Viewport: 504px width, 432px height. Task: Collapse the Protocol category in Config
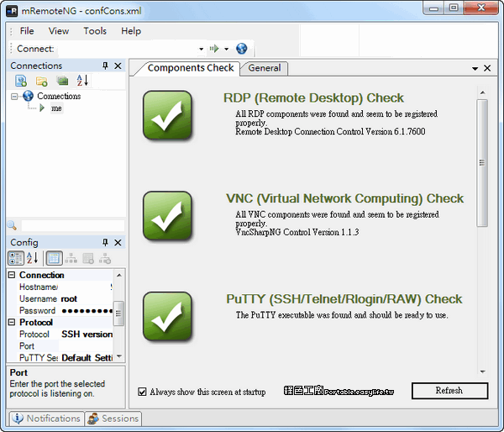12,322
